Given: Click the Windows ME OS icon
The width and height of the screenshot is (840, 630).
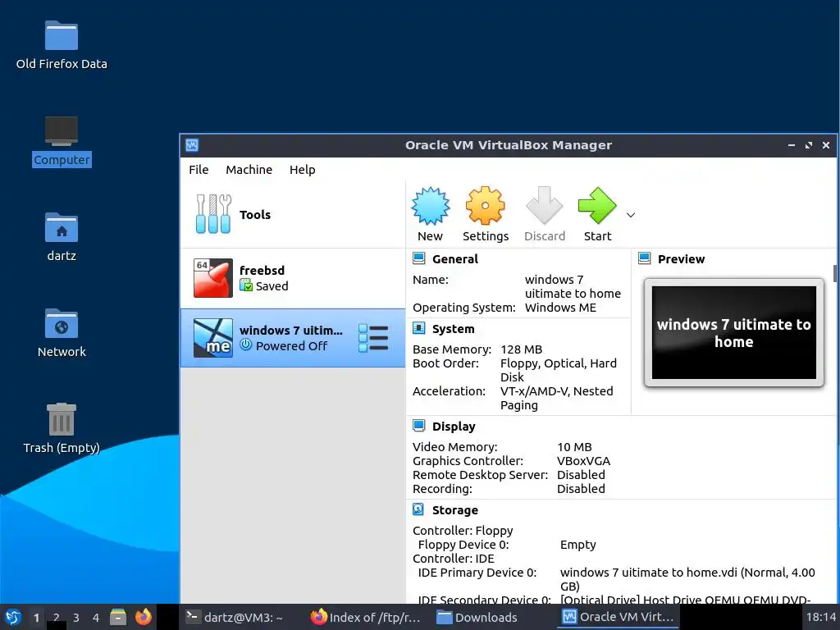Looking at the screenshot, I should 213,338.
